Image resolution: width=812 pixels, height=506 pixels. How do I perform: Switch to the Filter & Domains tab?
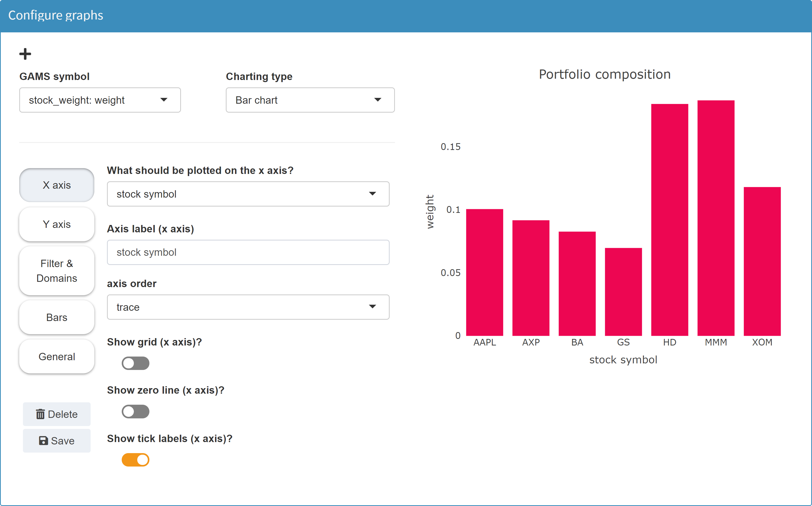(x=57, y=271)
